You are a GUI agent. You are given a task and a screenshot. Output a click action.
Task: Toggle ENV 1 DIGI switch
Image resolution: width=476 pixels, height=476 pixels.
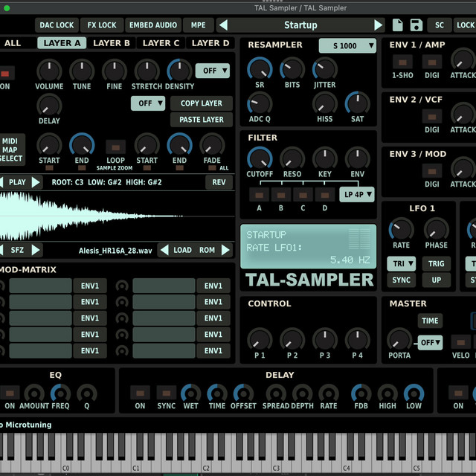432,62
